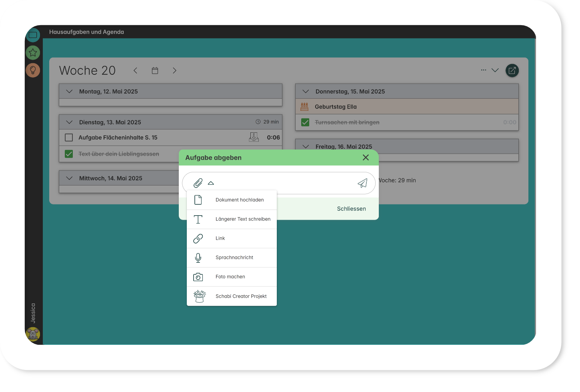Go to next week arrow
The width and height of the screenshot is (580, 392).
174,71
